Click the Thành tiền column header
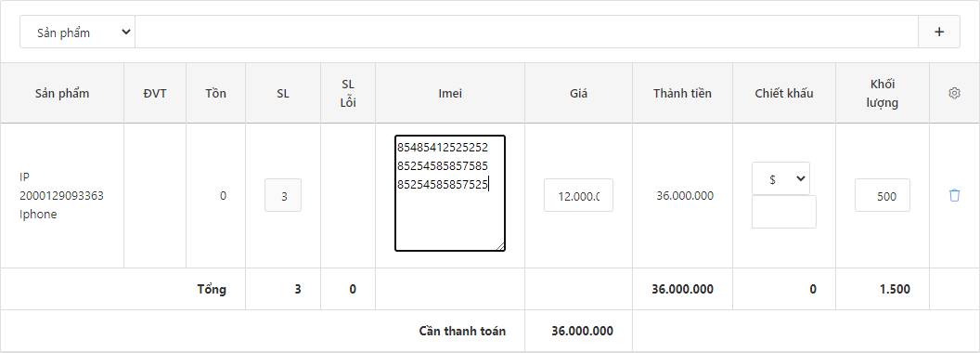Image resolution: width=980 pixels, height=353 pixels. (x=682, y=93)
